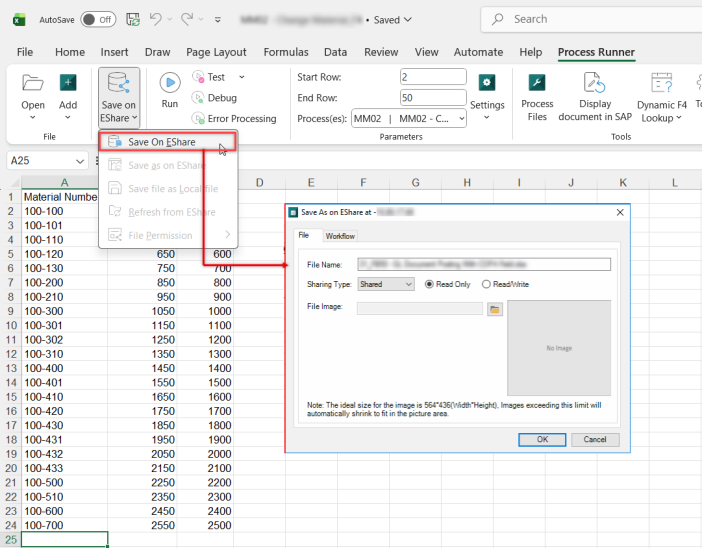Image resolution: width=702 pixels, height=548 pixels.
Task: Click the Run process icon
Action: (170, 83)
